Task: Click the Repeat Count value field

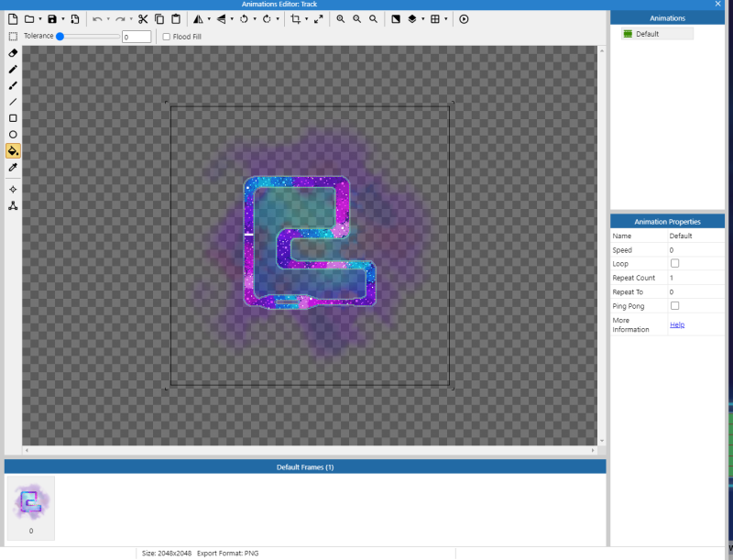Action: tap(696, 278)
